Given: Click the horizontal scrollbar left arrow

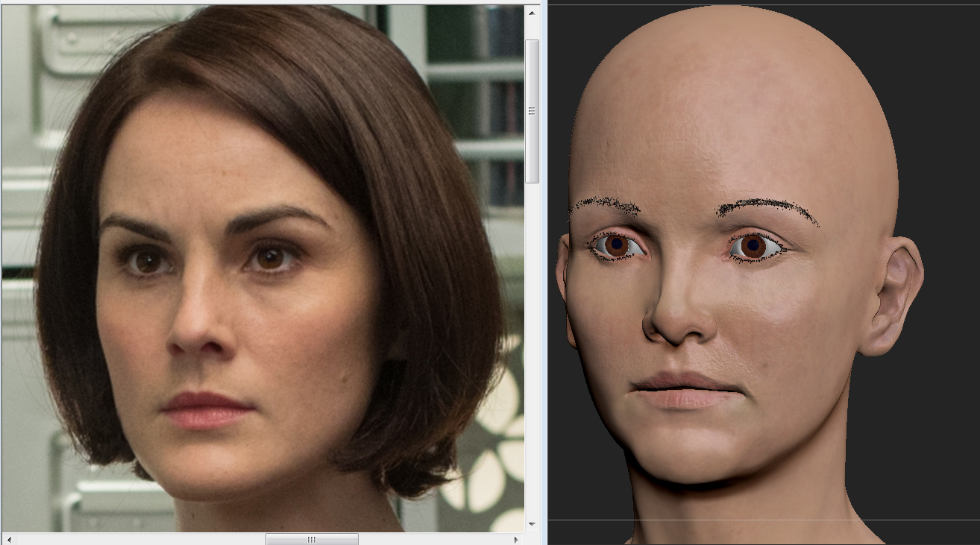Looking at the screenshot, I should 8,539.
